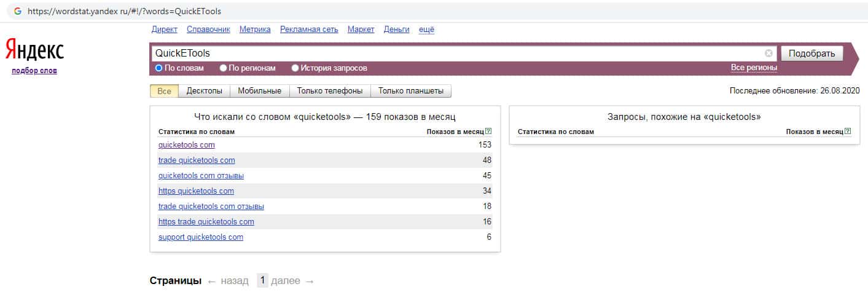The image size is (868, 300).
Task: Switch to the "Только планшеты" tab
Action: click(x=411, y=91)
